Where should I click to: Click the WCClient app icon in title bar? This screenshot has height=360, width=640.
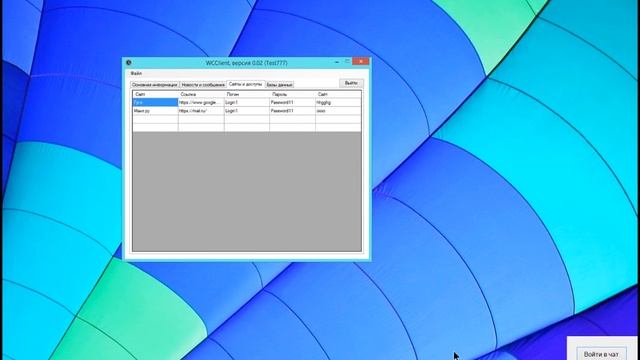129,62
